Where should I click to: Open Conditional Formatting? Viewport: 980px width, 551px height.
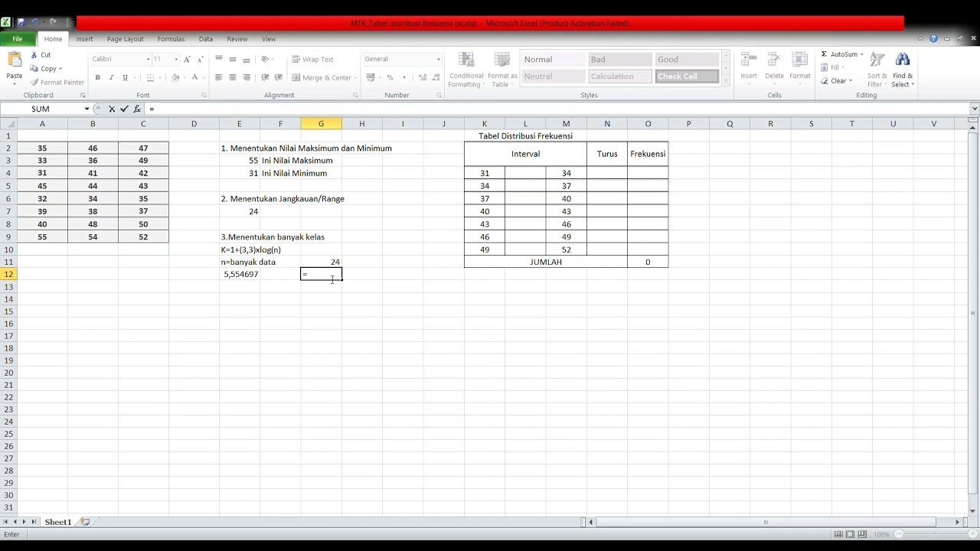tap(466, 70)
